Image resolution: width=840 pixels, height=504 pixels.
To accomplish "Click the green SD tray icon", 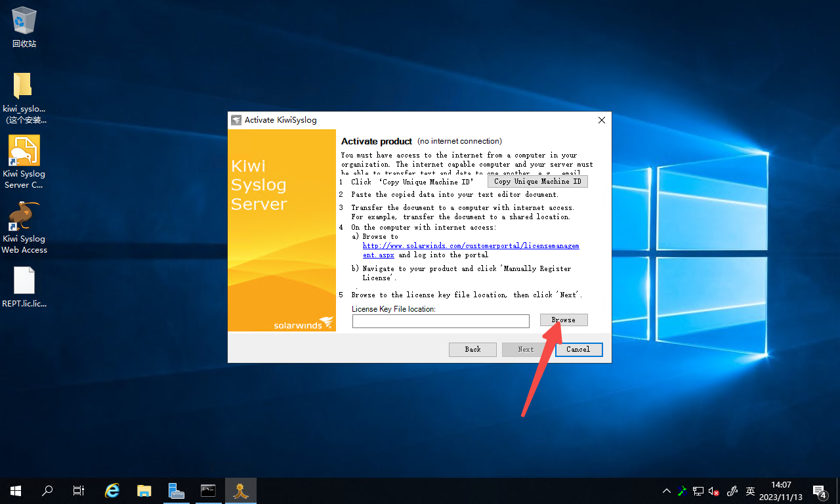I will pyautogui.click(x=682, y=491).
